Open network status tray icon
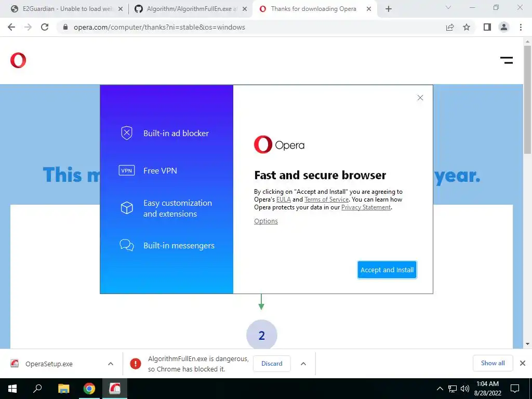Screen dimensions: 532x399 pos(453,389)
